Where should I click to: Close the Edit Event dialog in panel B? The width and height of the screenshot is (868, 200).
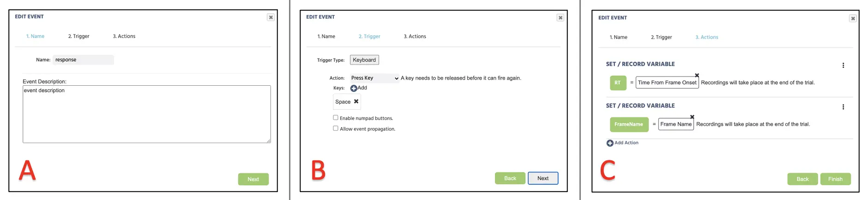(x=560, y=18)
